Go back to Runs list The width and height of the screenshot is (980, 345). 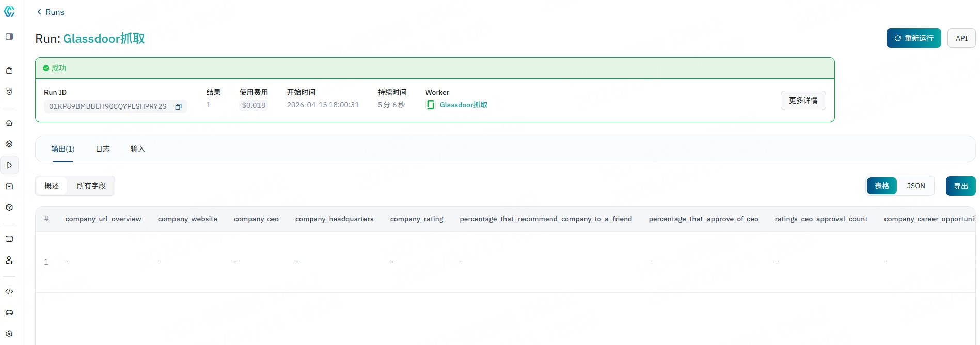point(51,12)
